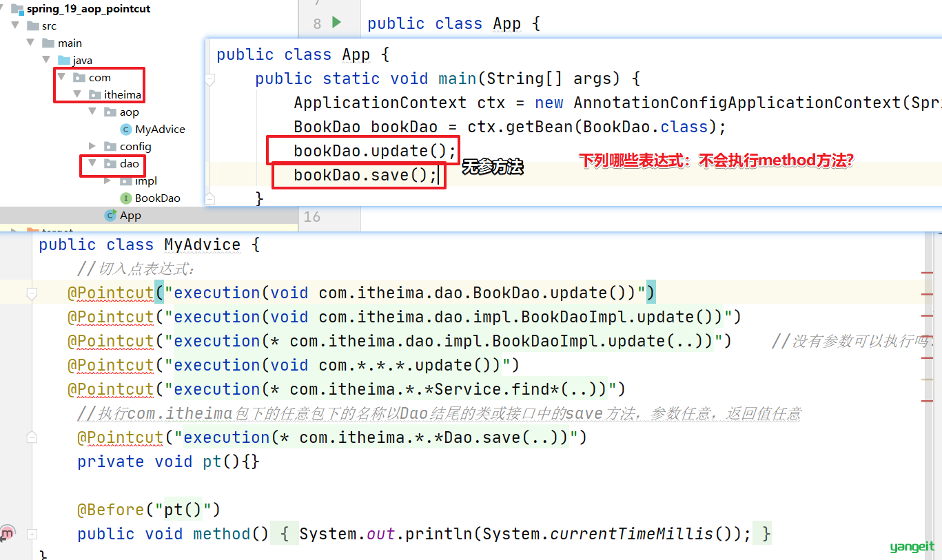Select the MyAdvice class icon in tree

tap(125, 129)
